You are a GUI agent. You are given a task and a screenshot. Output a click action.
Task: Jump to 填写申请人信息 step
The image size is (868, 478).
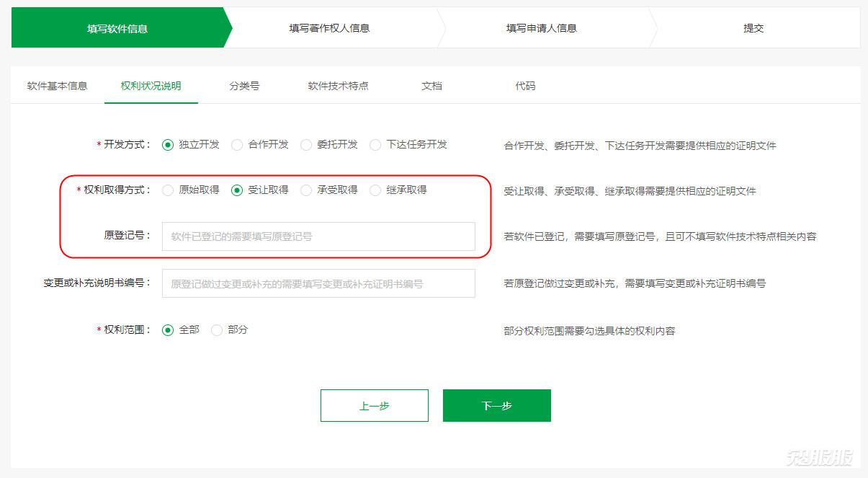[x=542, y=28]
